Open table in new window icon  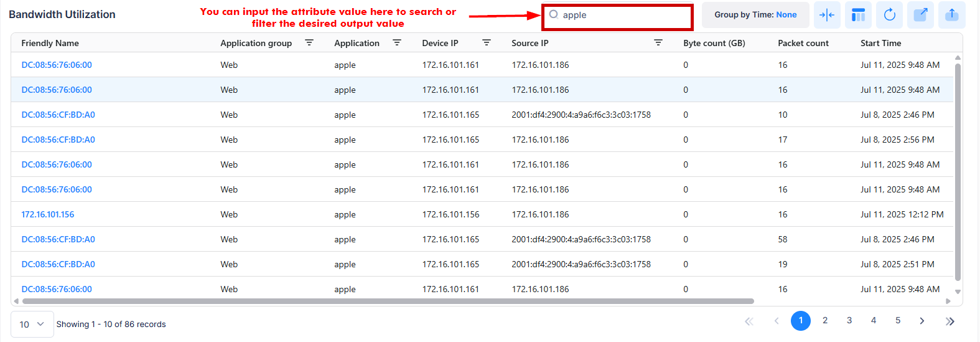pyautogui.click(x=920, y=15)
